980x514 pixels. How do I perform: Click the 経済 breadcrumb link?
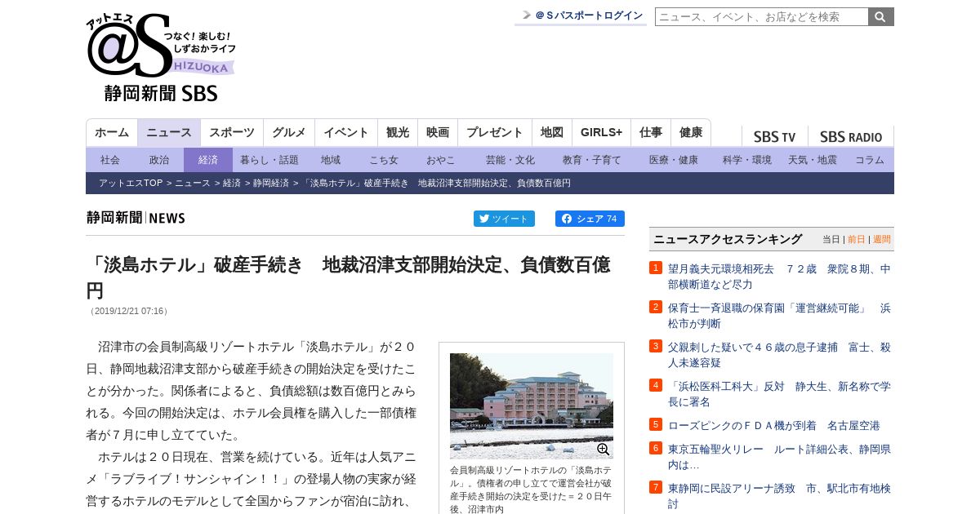[x=232, y=183]
